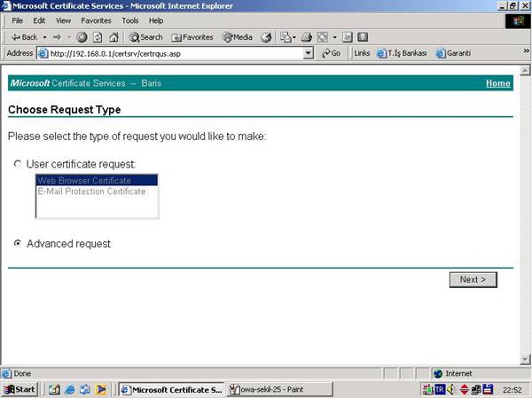Click the page scrollbar up arrow
The image size is (532, 398).
pyautogui.click(x=525, y=70)
